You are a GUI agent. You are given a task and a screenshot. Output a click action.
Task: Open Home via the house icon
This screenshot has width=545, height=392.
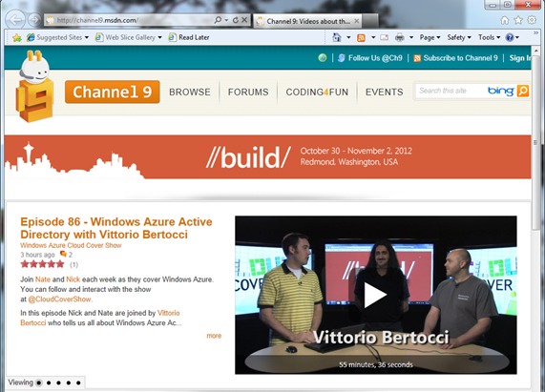(x=505, y=20)
